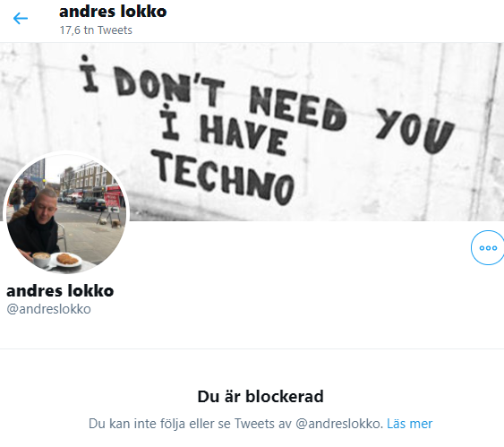View the graffiti header banner image
This screenshot has height=447, width=504.
(252, 132)
